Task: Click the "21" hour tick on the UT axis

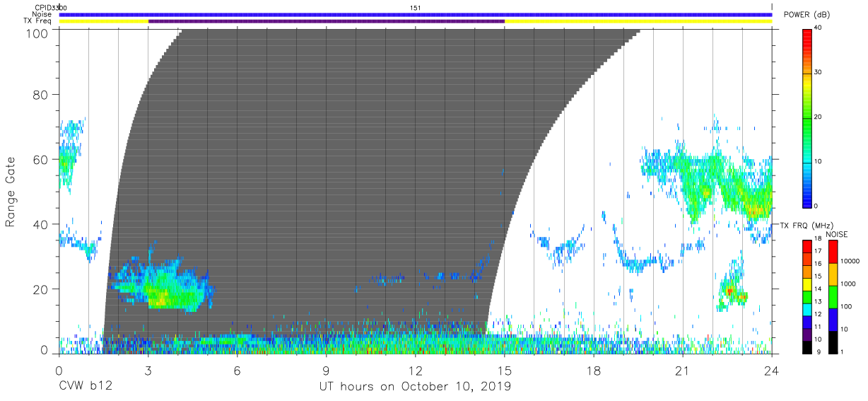Action: [x=683, y=371]
